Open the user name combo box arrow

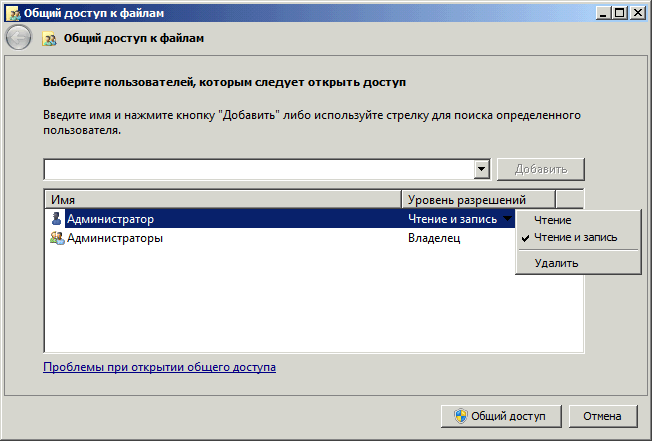pos(482,169)
